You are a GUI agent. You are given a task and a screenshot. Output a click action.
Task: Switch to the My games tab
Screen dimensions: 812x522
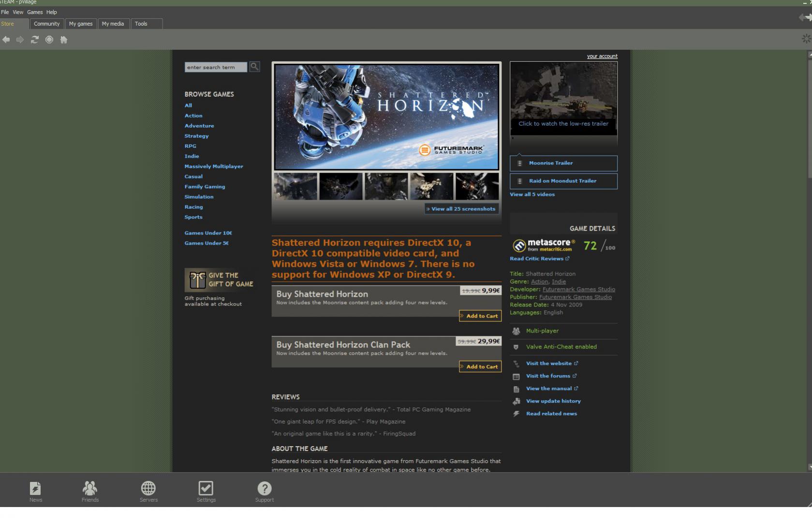[81, 24]
